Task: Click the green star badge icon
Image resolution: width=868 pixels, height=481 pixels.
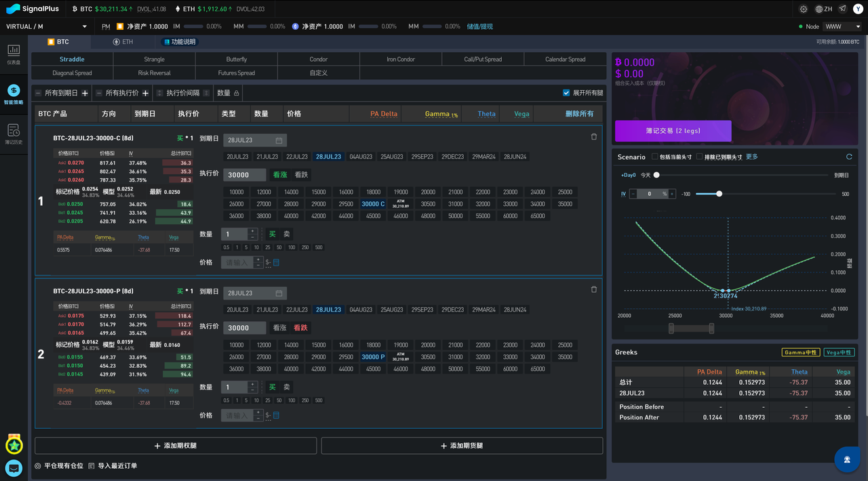Action: pyautogui.click(x=14, y=445)
